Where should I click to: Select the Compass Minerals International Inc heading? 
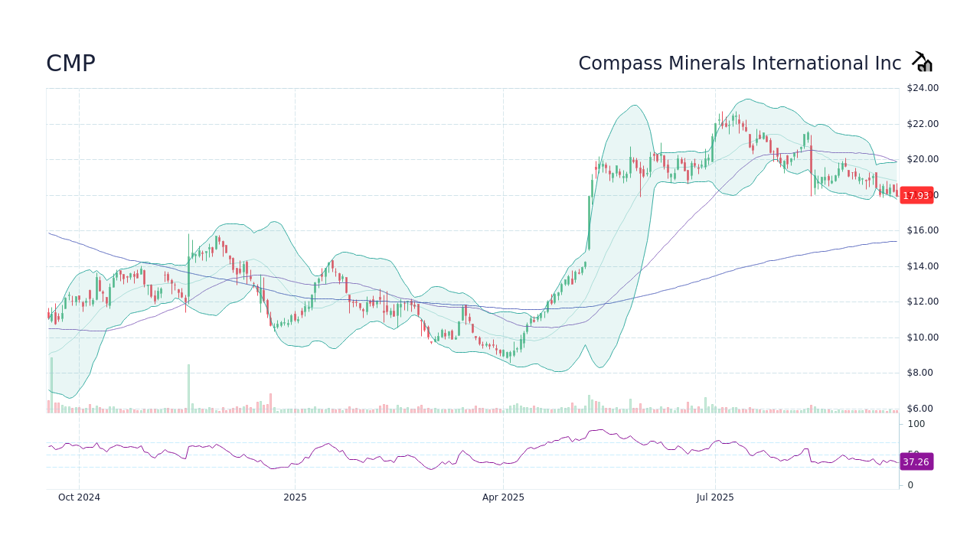(740, 63)
